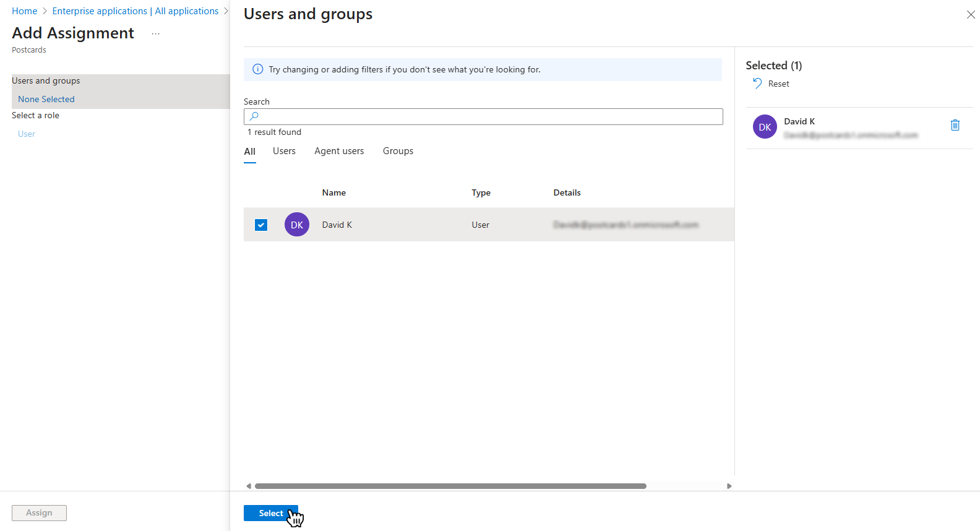Go to the Home breadcrumb
Screen dimensions: 980x531
pos(25,11)
